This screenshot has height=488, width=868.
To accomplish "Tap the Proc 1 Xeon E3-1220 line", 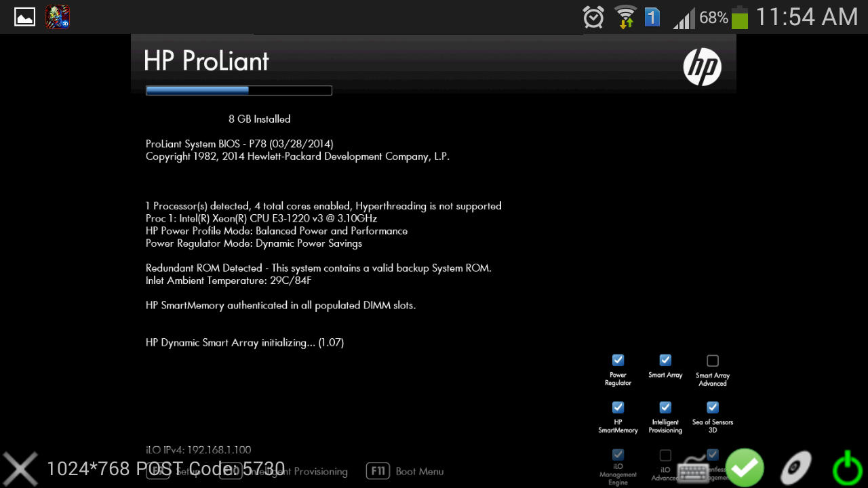I will pos(261,218).
